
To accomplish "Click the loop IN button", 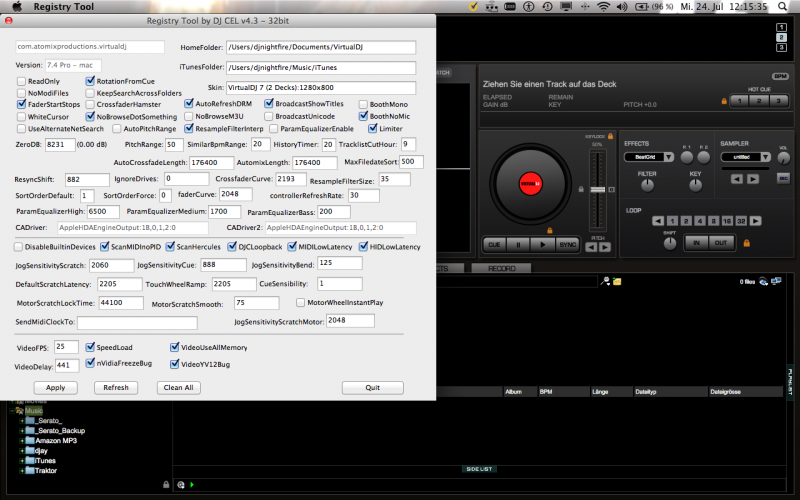I will [696, 243].
